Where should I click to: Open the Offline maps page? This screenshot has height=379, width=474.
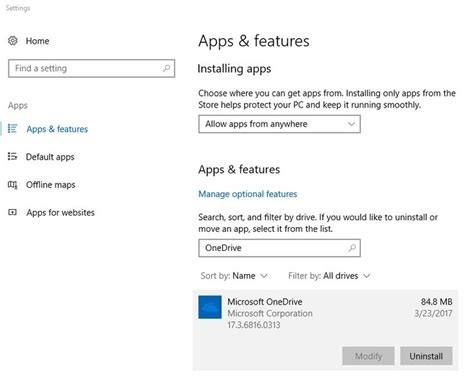pos(51,185)
